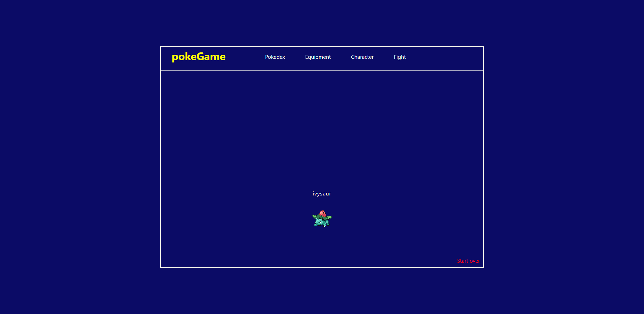The image size is (644, 314).
Task: Go to the Equipment section
Action: (318, 57)
